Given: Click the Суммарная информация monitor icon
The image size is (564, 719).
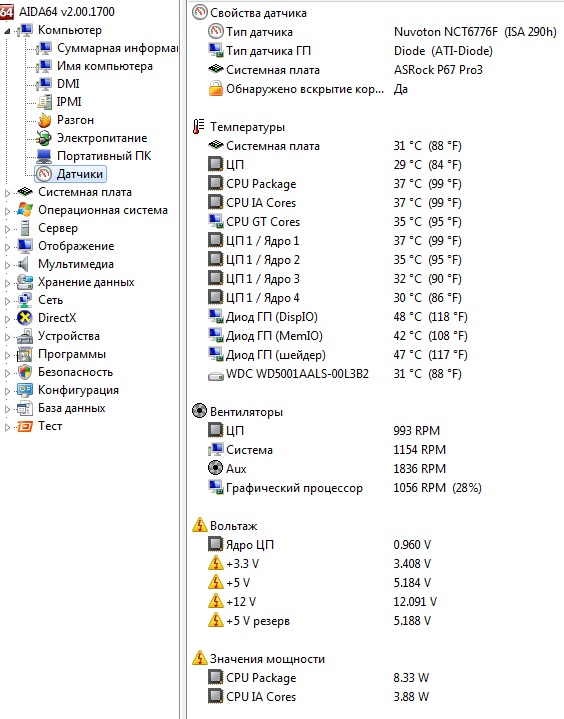Looking at the screenshot, I should point(44,48).
